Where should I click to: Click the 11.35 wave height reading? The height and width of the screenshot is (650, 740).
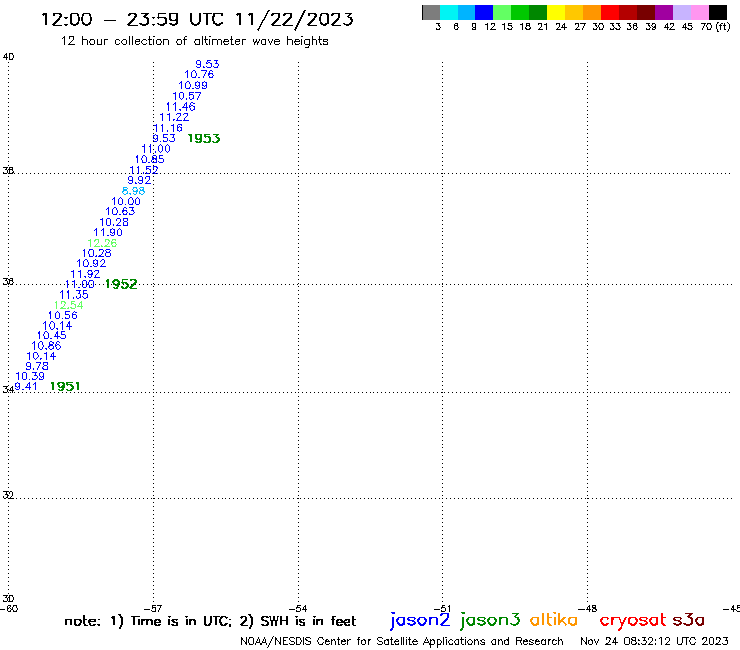click(74, 294)
